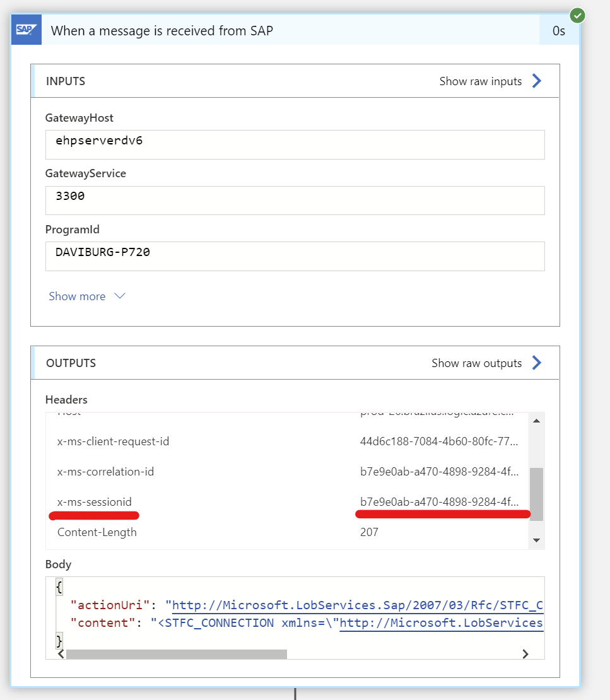Click Show raw inputs link
The height and width of the screenshot is (700, 610).
pos(481,81)
